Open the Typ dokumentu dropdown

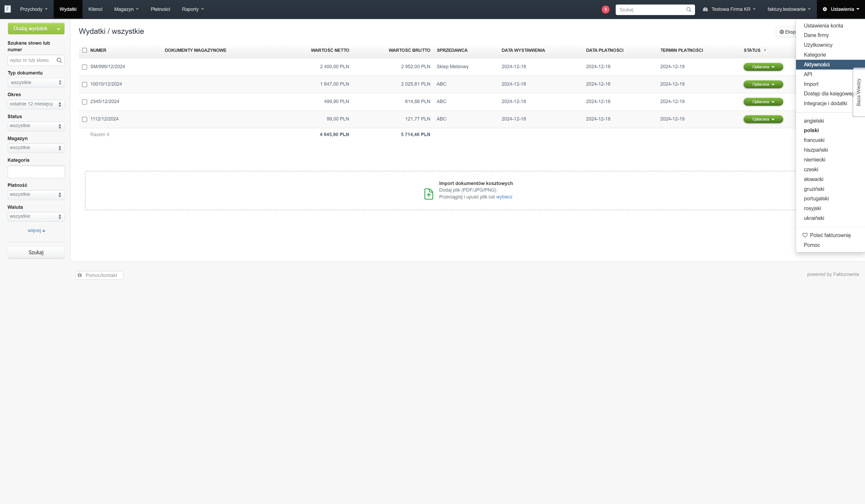(x=36, y=82)
